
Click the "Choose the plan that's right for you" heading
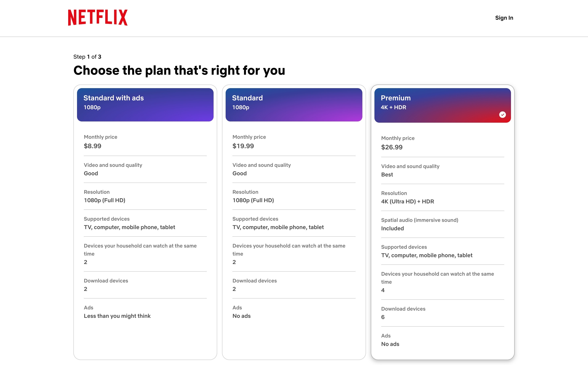coord(179,70)
